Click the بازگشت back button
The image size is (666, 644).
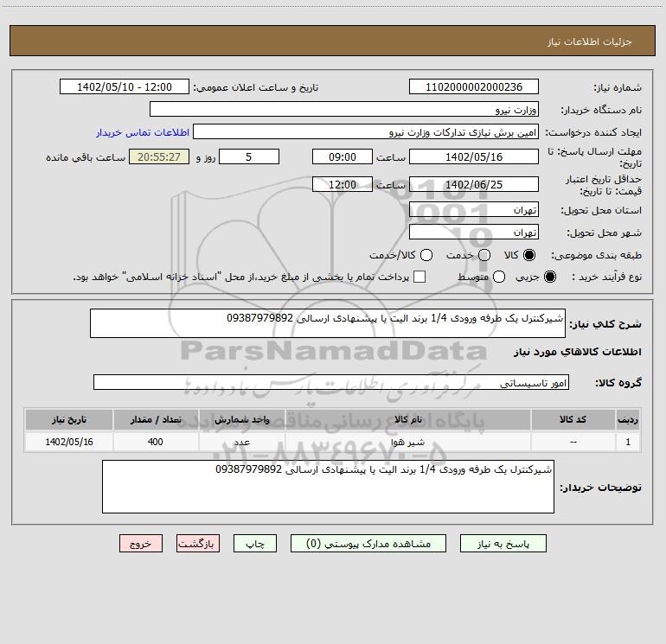pyautogui.click(x=198, y=544)
